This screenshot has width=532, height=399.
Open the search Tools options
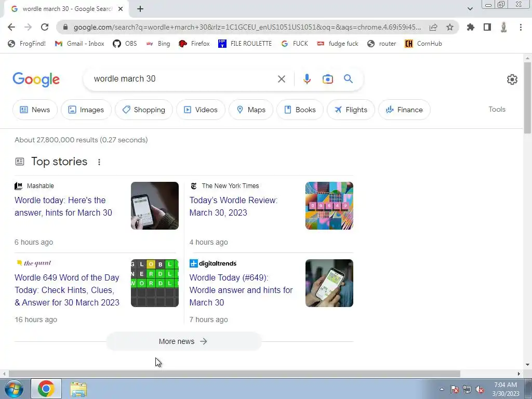(x=497, y=109)
